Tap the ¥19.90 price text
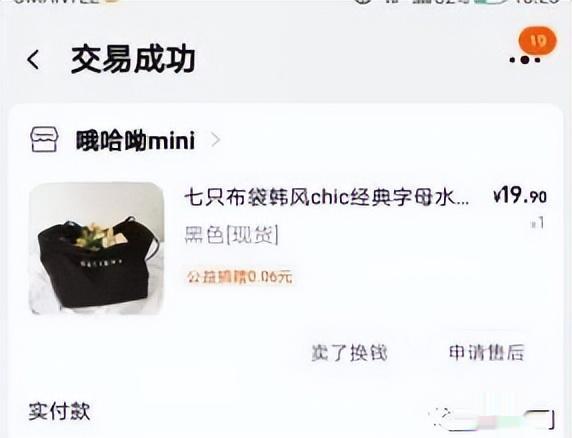Viewport: 572px width, 438px height. [519, 195]
